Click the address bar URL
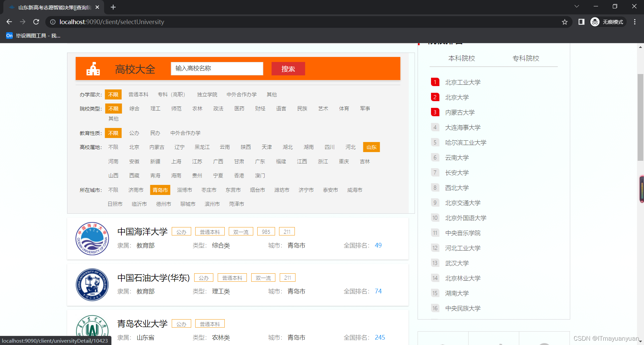The width and height of the screenshot is (644, 345). 112,22
